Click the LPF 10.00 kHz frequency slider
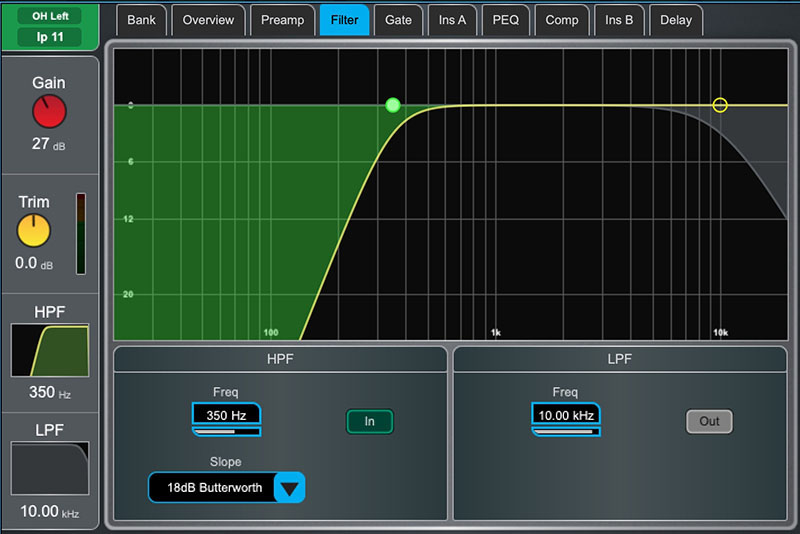The width and height of the screenshot is (800, 534). 566,432
